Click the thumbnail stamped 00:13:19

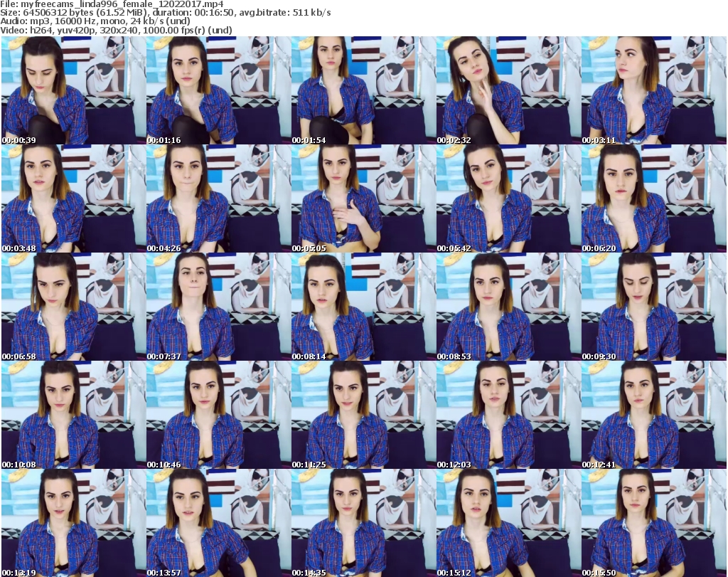click(73, 523)
